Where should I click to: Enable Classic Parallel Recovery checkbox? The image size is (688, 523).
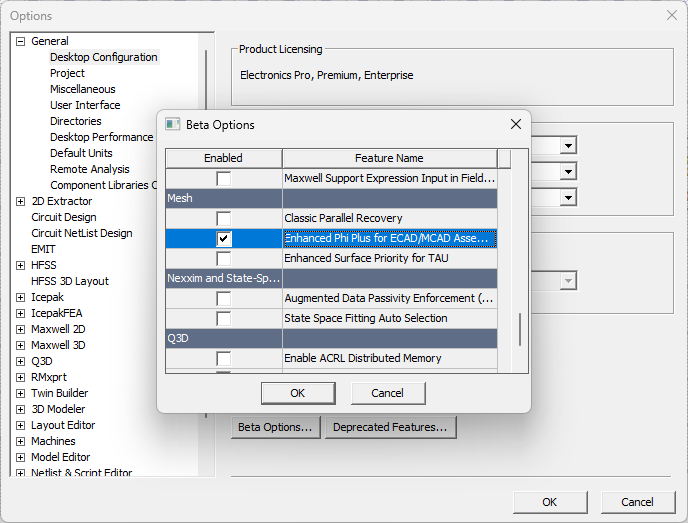click(x=223, y=219)
